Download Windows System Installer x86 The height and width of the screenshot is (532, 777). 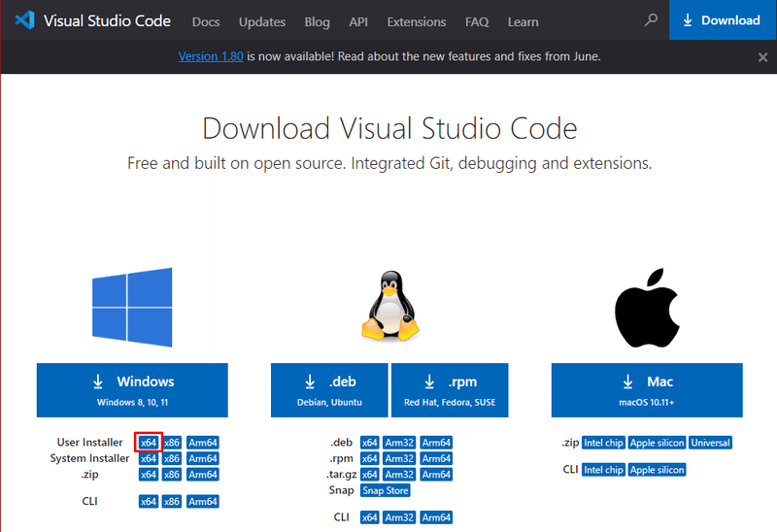coord(172,458)
